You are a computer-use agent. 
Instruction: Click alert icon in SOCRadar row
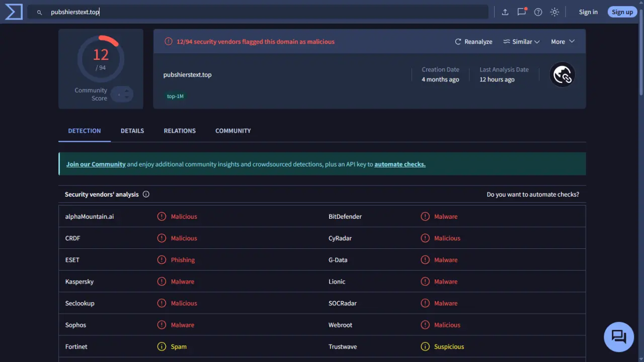[425, 303]
